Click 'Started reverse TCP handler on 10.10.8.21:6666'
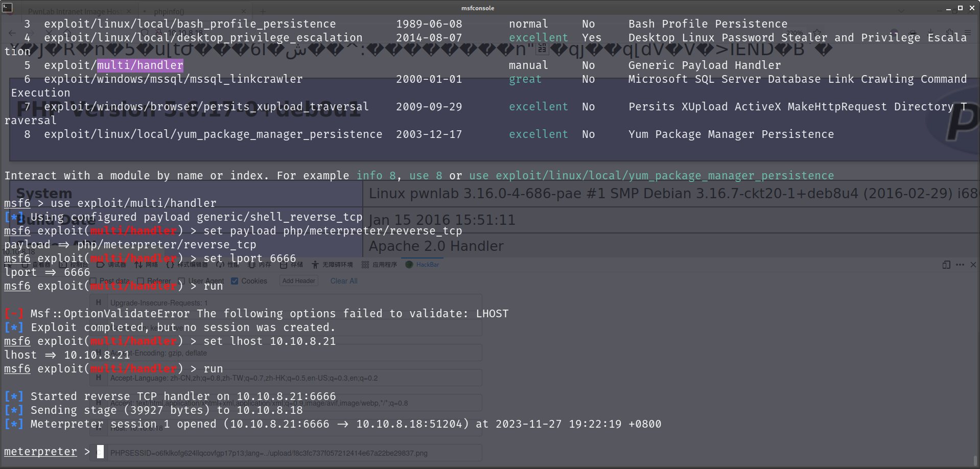Viewport: 980px width, 469px height. tap(183, 396)
